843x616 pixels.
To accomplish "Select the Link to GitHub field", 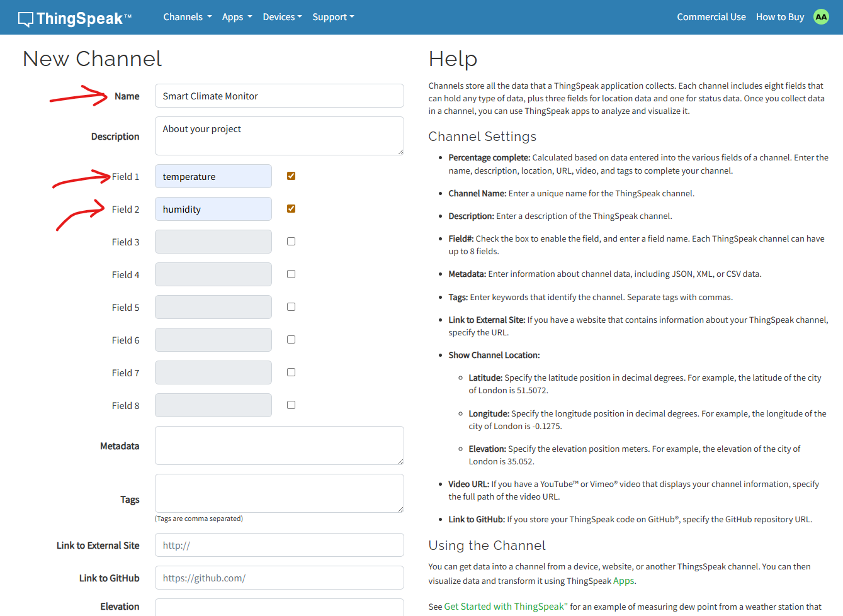I will coord(279,578).
